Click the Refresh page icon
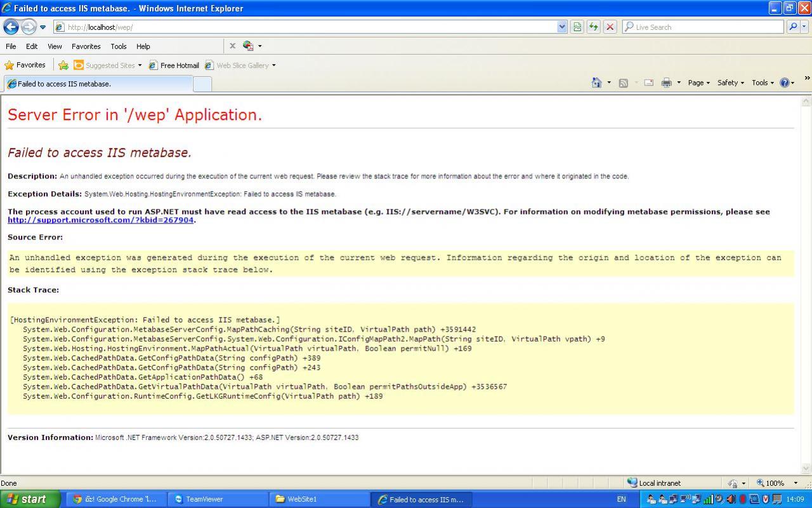The width and height of the screenshot is (812, 508). [x=593, y=27]
